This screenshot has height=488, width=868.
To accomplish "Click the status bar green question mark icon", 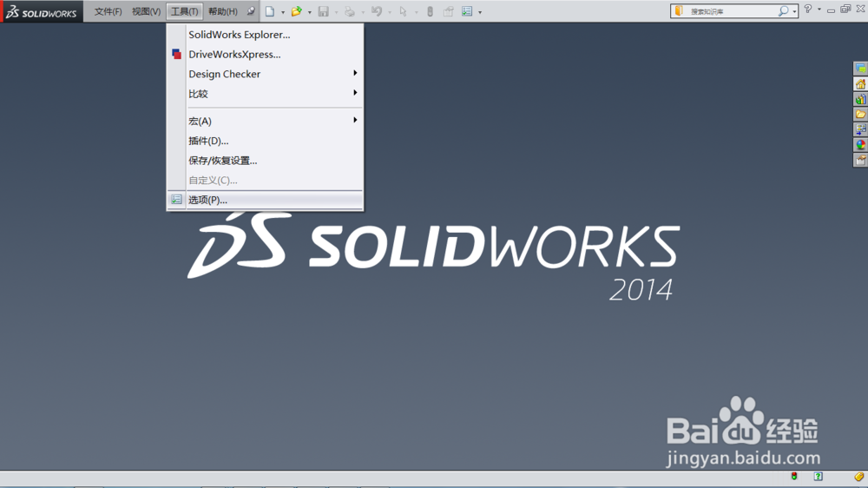I will pos(819,477).
